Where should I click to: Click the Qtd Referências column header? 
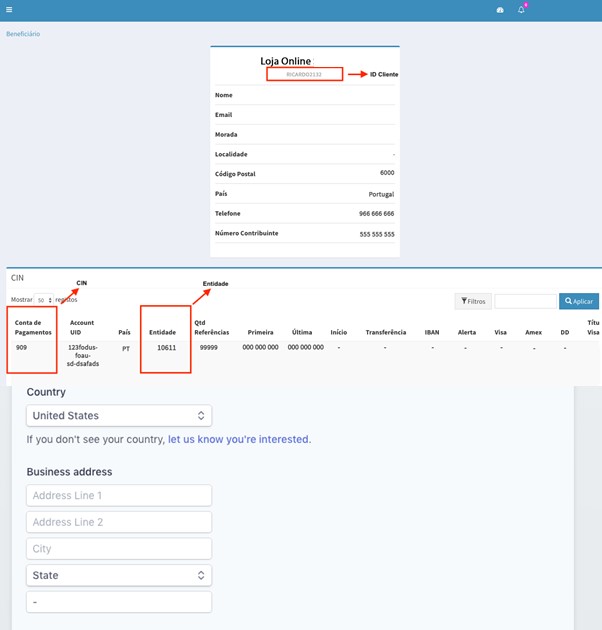pyautogui.click(x=211, y=327)
